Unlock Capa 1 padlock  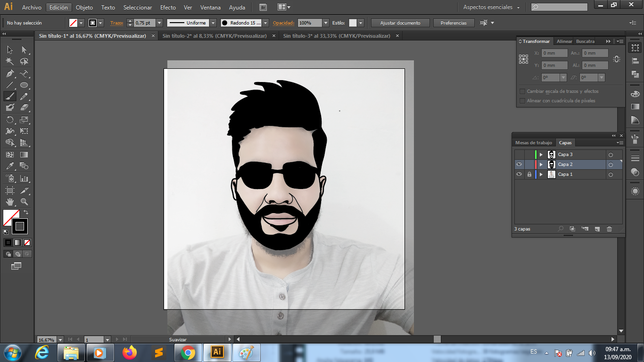tap(529, 174)
